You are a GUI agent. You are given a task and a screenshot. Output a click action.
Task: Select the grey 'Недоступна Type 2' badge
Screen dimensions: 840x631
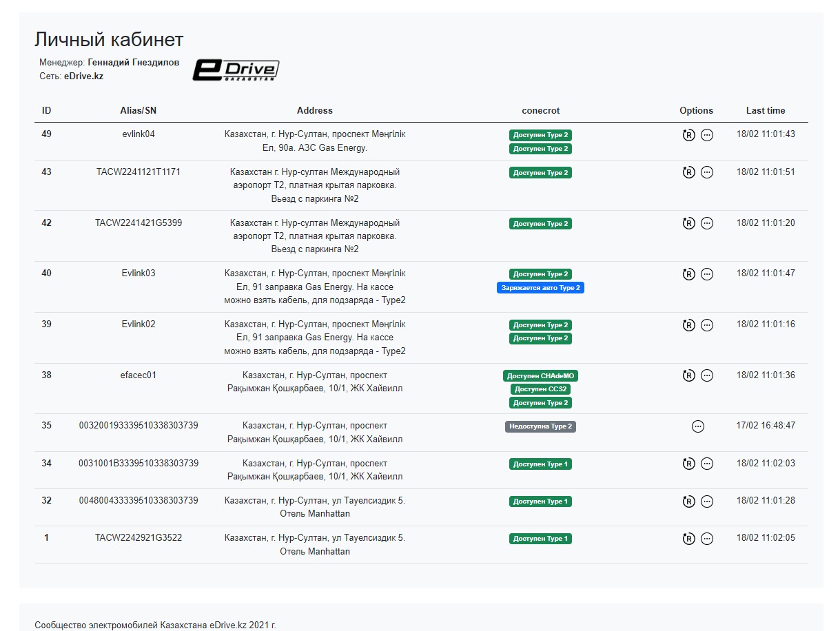(540, 426)
